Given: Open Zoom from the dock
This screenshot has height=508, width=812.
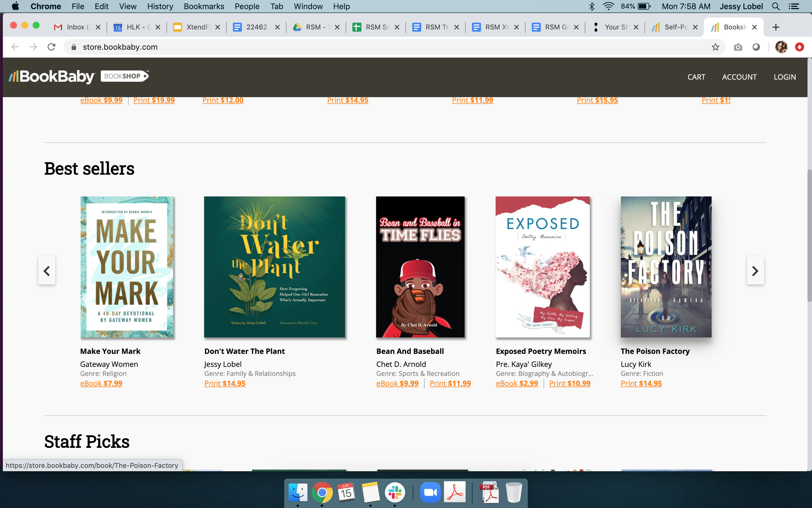Looking at the screenshot, I should [x=430, y=492].
